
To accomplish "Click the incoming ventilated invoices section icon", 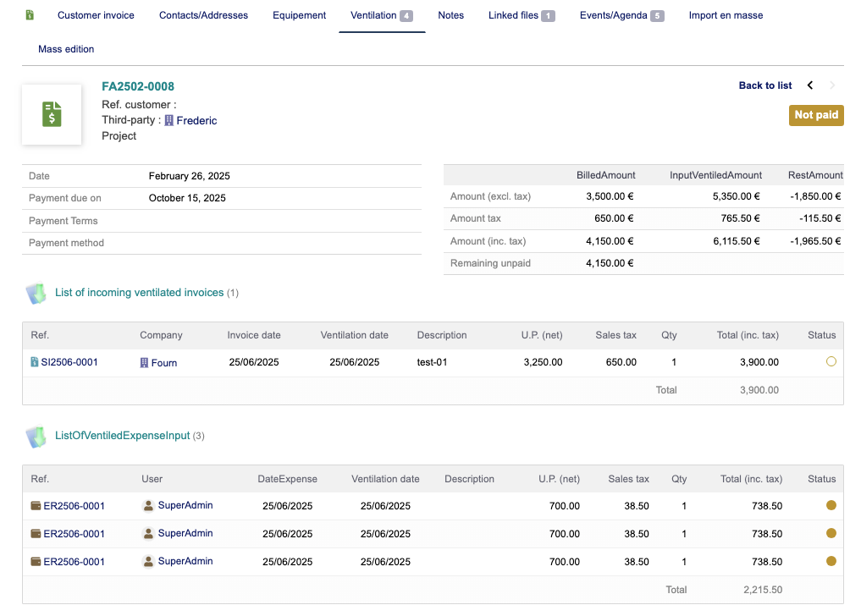I will coord(36,293).
